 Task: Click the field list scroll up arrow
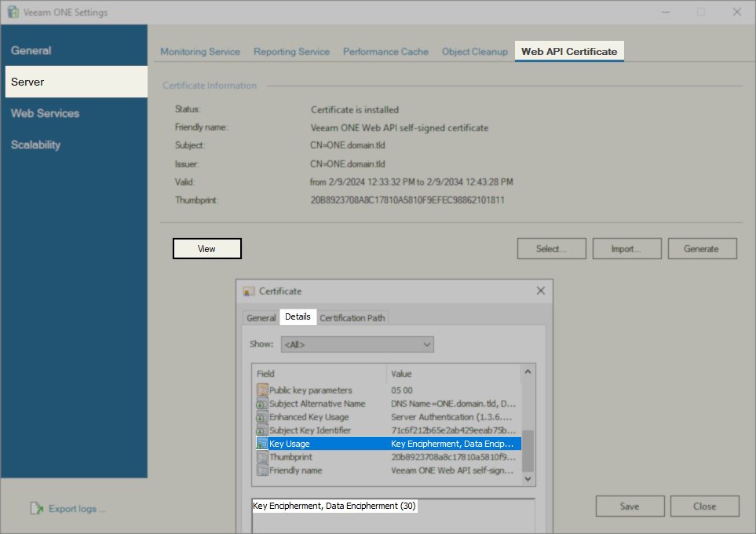528,372
